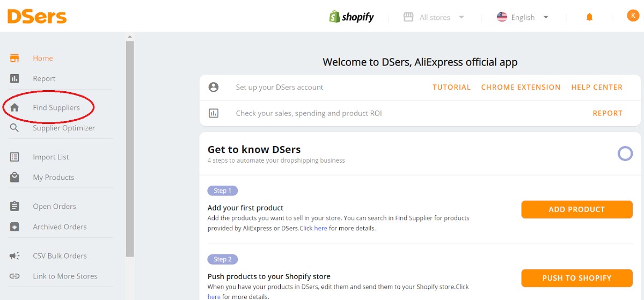Click the ADD PRODUCT button
Image resolution: width=644 pixels, height=300 pixels.
[577, 209]
